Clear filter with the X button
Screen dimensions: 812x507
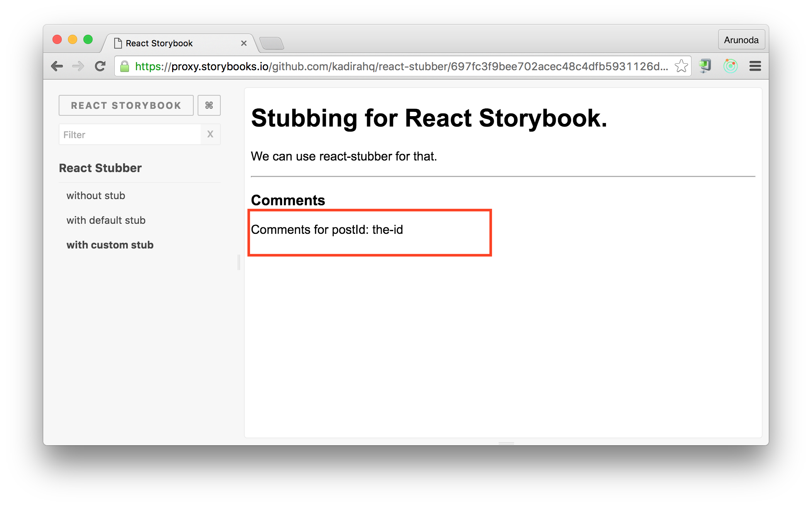click(x=210, y=134)
